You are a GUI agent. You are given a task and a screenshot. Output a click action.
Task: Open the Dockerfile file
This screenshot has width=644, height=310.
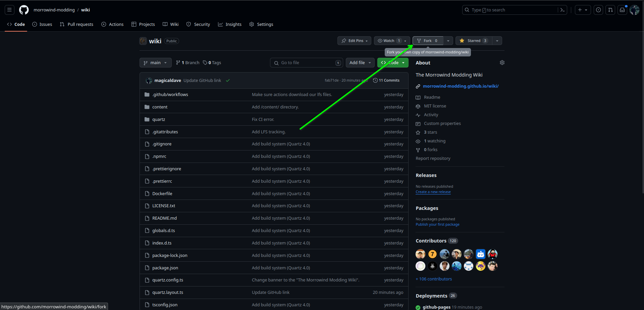click(162, 194)
